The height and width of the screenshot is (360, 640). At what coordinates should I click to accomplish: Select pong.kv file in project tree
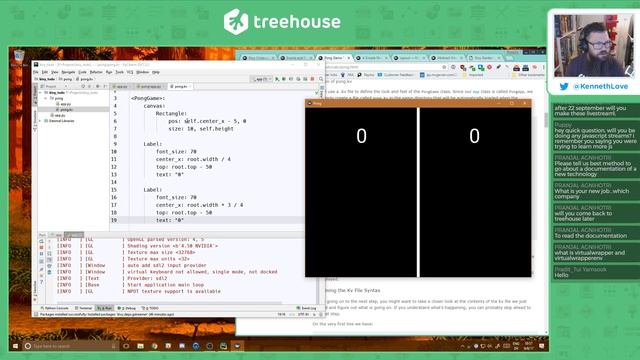pos(67,109)
